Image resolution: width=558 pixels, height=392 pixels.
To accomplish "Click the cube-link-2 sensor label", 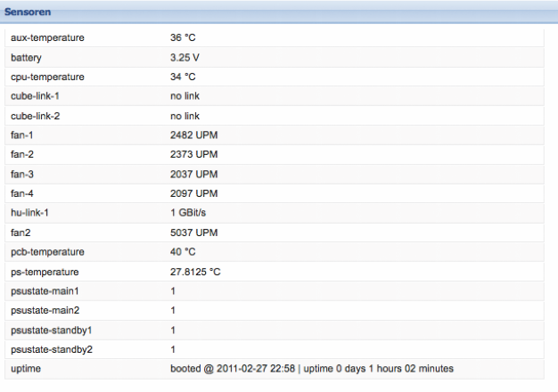I will tap(35, 116).
